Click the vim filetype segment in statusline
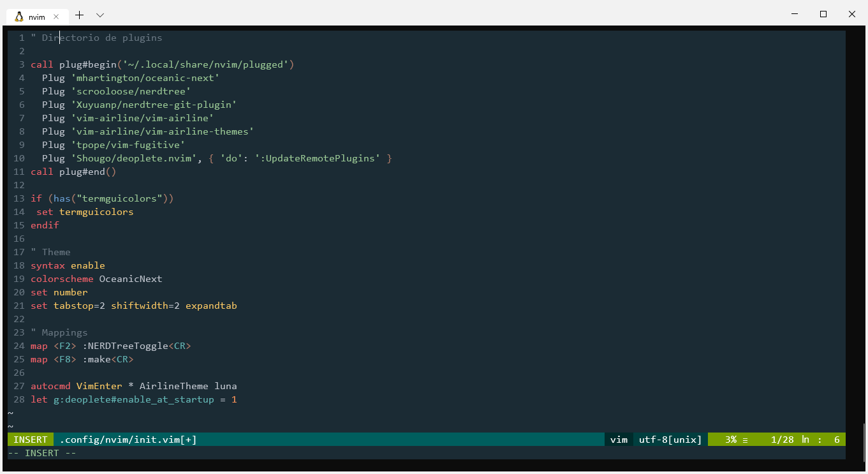 pyautogui.click(x=619, y=440)
